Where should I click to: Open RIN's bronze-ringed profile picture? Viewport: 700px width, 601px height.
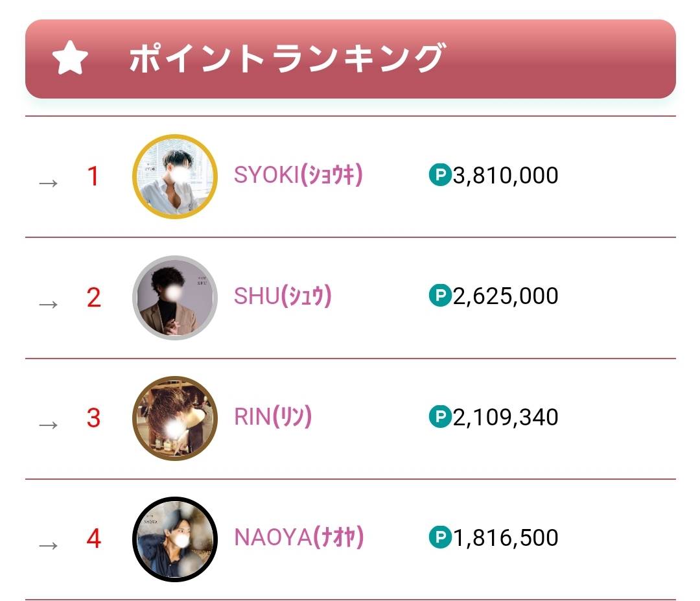(175, 418)
